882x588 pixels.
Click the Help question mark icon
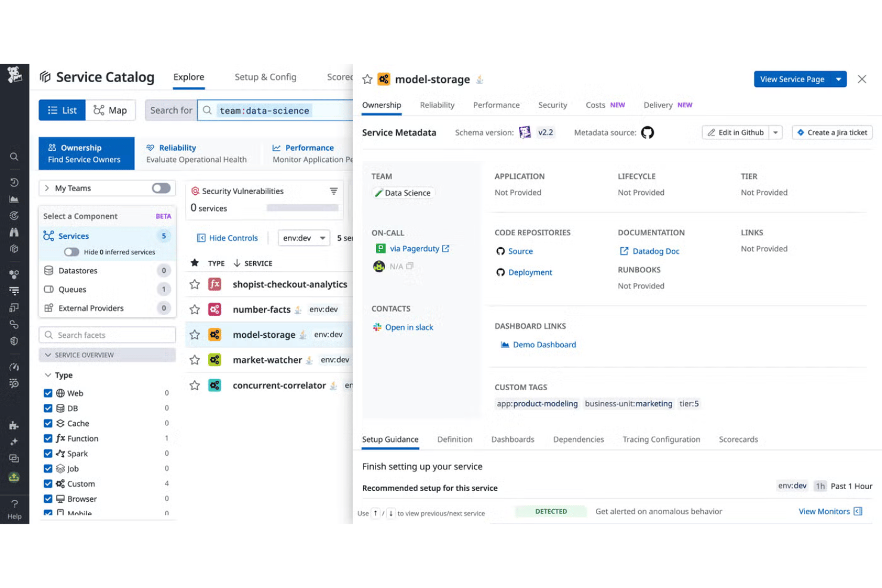coord(14,504)
